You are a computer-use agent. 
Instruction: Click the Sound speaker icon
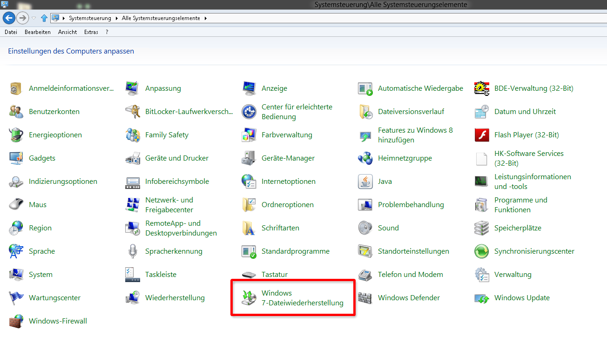pos(365,228)
